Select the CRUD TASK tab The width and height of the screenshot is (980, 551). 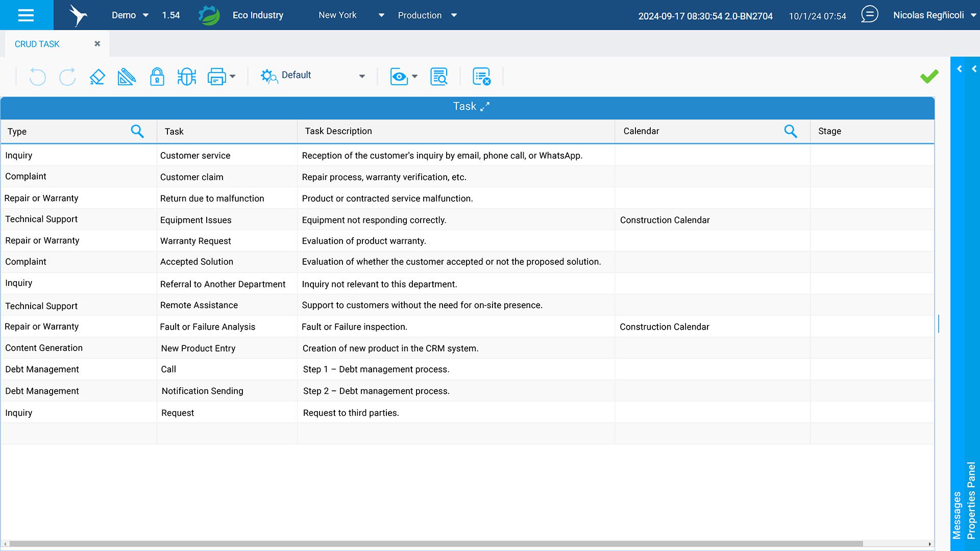[x=37, y=44]
